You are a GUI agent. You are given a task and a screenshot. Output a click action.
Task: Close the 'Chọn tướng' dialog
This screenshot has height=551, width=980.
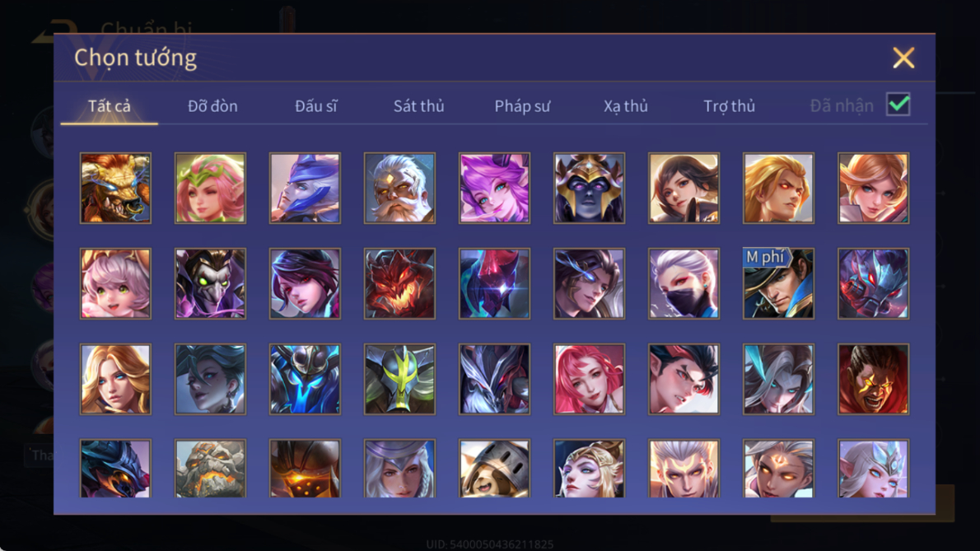click(x=903, y=58)
